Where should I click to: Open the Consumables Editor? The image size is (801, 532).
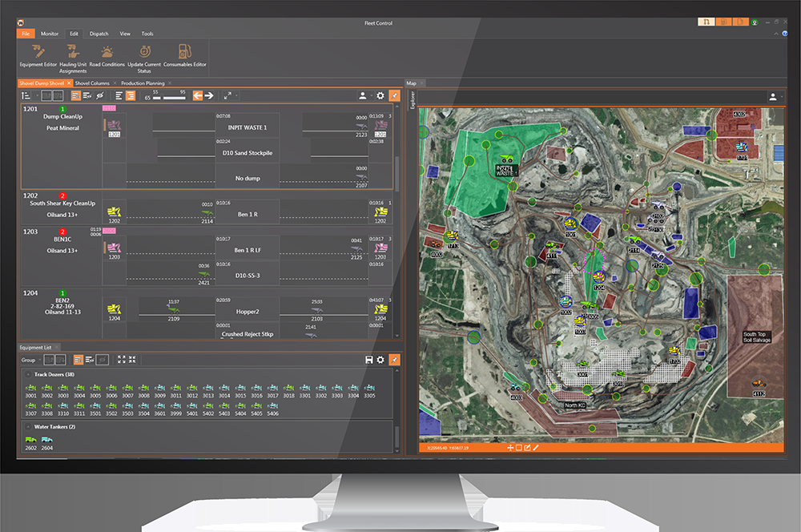pyautogui.click(x=184, y=54)
